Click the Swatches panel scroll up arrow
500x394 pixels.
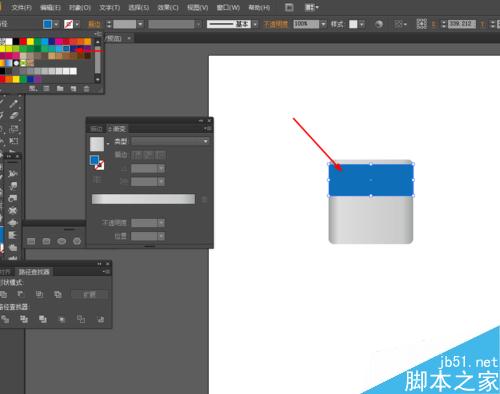click(x=98, y=42)
